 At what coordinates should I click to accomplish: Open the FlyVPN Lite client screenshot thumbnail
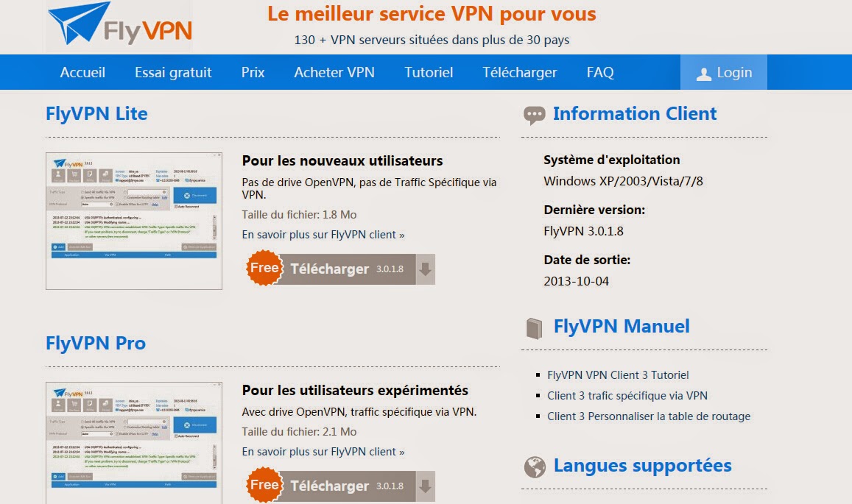pos(134,221)
